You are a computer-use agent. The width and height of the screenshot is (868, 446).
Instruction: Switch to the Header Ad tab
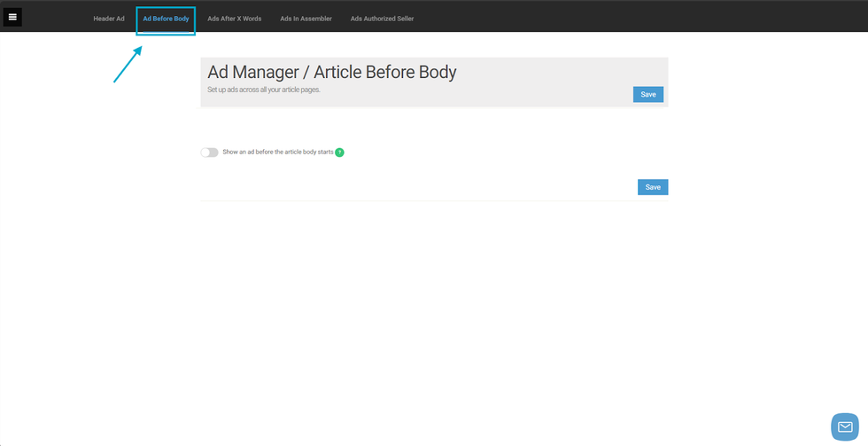(109, 19)
